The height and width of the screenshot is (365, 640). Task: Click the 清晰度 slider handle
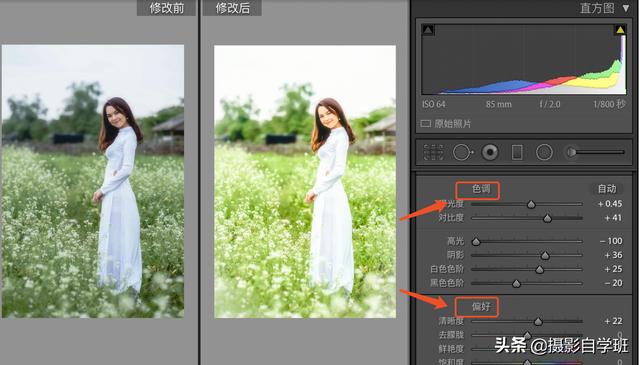pyautogui.click(x=538, y=322)
